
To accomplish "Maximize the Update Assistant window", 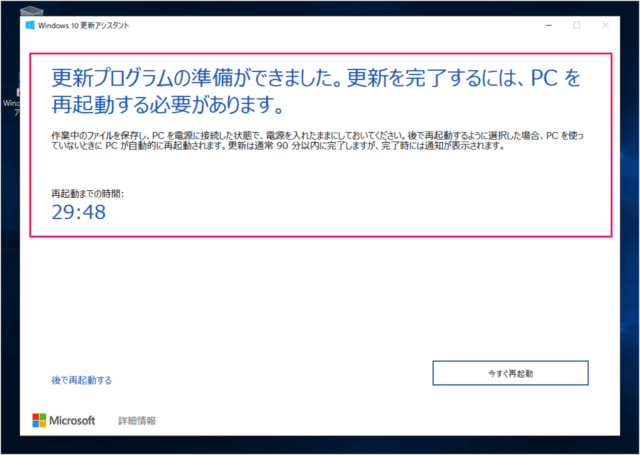I will click(x=576, y=23).
